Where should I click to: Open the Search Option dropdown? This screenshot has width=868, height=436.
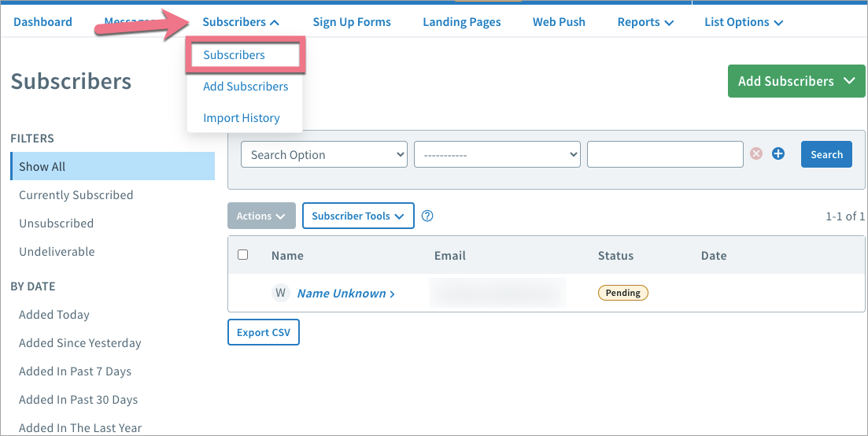click(x=323, y=155)
